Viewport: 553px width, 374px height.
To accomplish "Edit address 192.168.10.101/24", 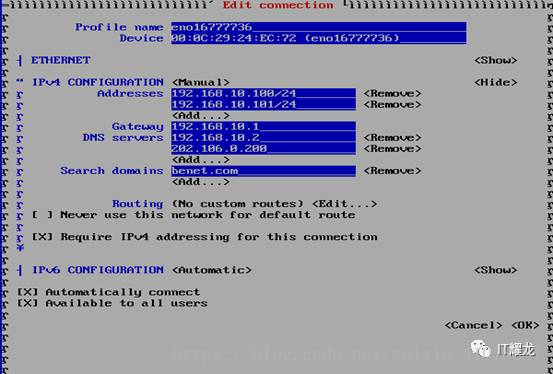I will 263,104.
